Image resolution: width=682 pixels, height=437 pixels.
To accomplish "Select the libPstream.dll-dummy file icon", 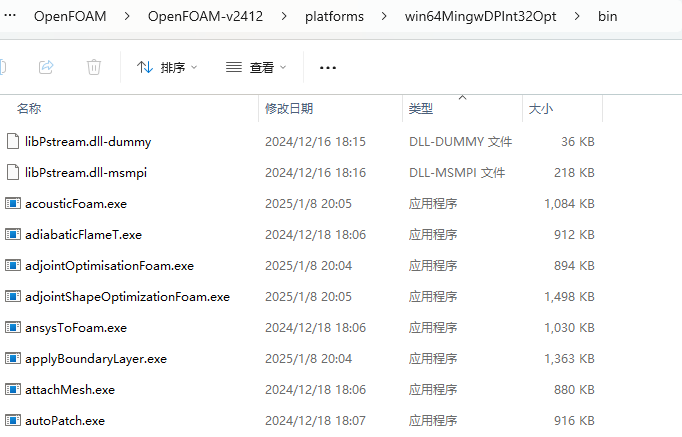I will tap(13, 141).
